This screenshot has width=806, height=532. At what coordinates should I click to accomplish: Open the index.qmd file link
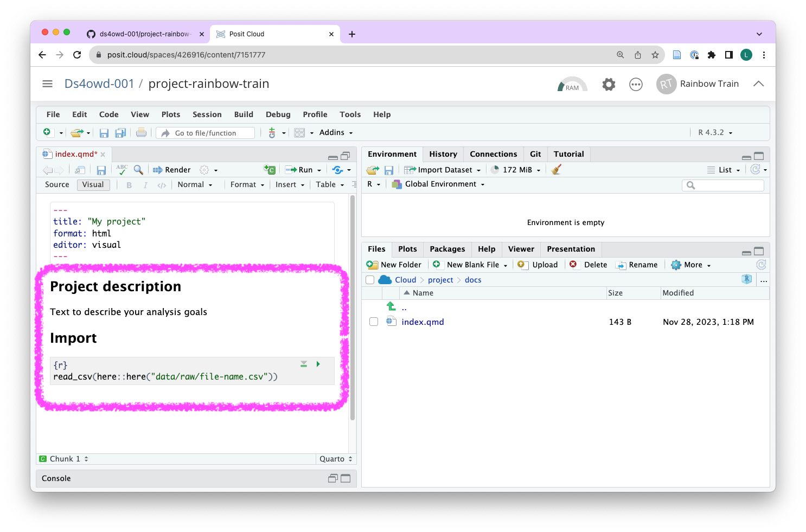pyautogui.click(x=423, y=322)
